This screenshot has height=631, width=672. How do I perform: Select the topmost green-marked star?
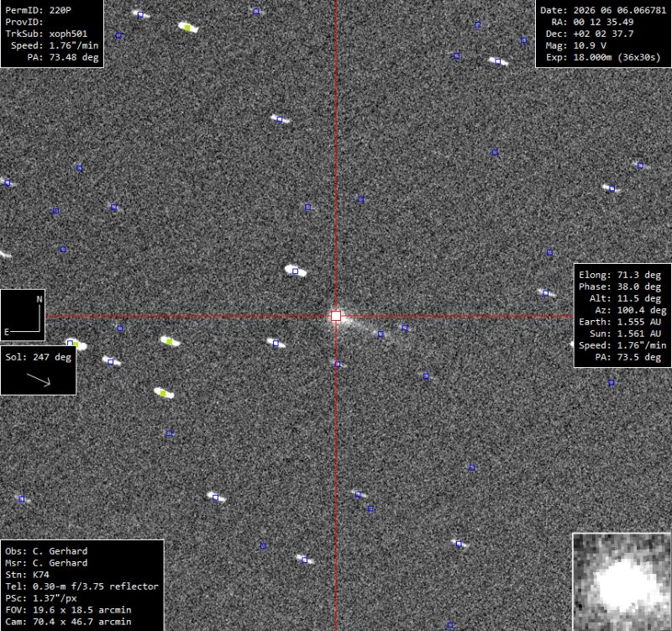187,28
